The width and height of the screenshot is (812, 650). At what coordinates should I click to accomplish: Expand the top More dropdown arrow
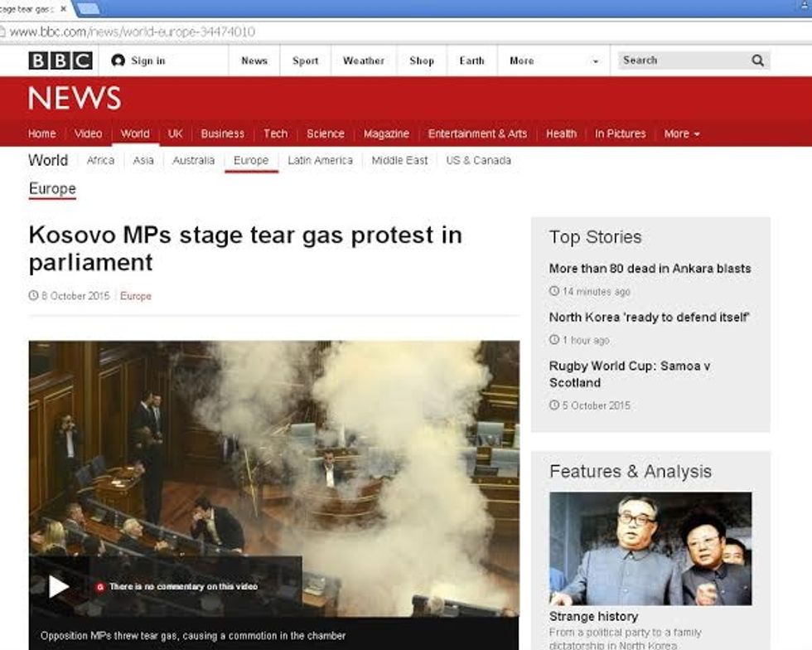[596, 61]
